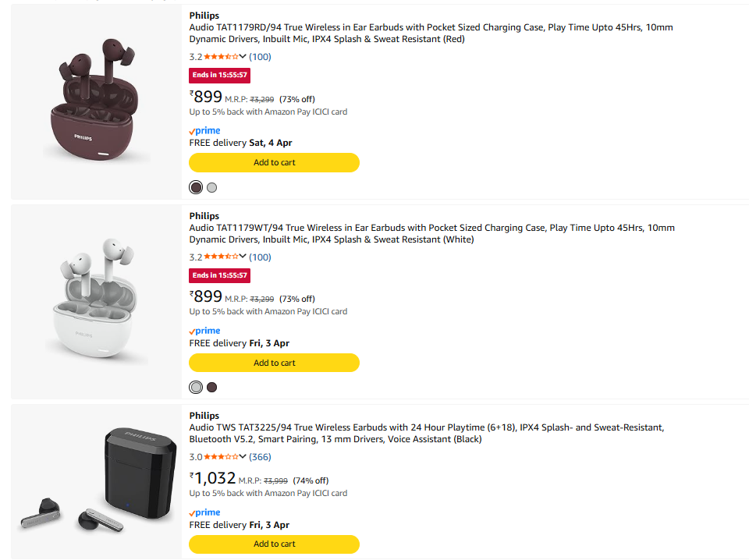Open red Philips earbuds product image

pos(96,100)
